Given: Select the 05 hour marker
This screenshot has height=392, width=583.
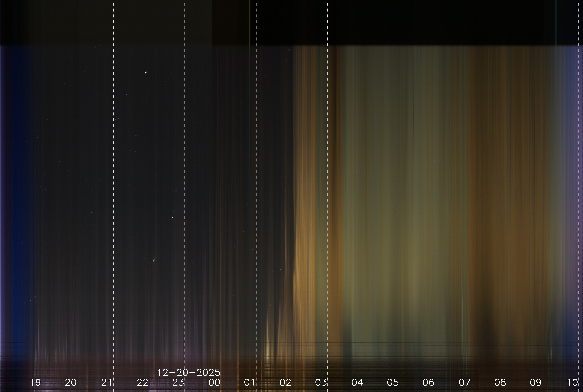Looking at the screenshot, I should point(393,382).
